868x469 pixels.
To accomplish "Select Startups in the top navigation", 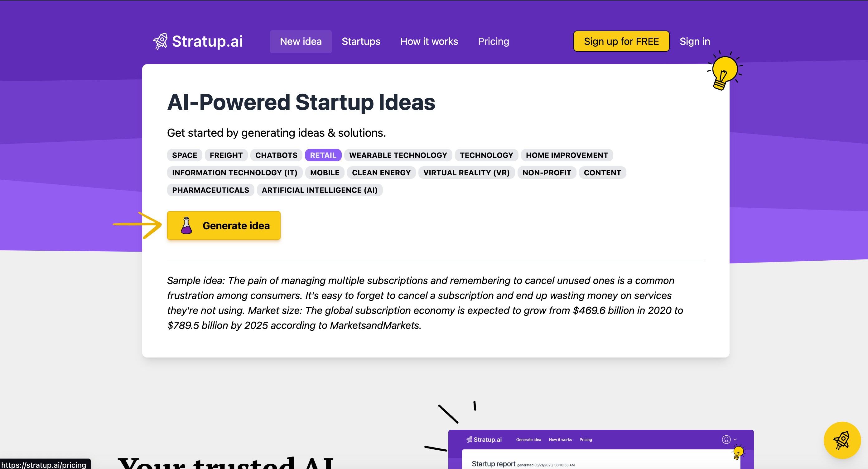I will click(x=361, y=41).
